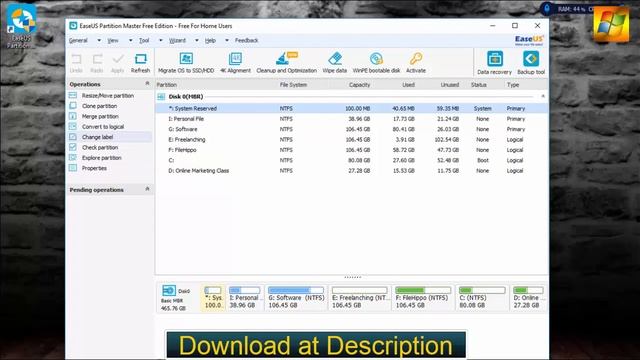
Task: Click the RAM usage desktop widget
Action: point(571,9)
